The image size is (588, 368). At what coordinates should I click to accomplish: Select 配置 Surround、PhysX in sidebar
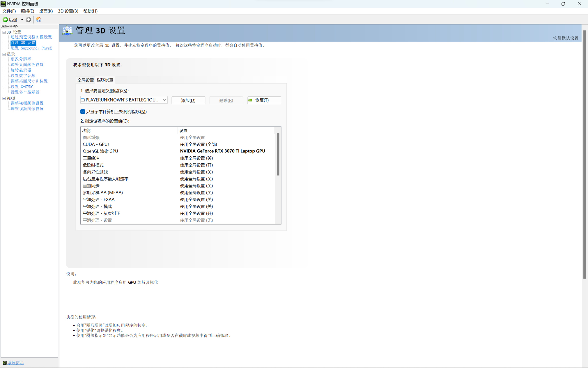pos(31,48)
